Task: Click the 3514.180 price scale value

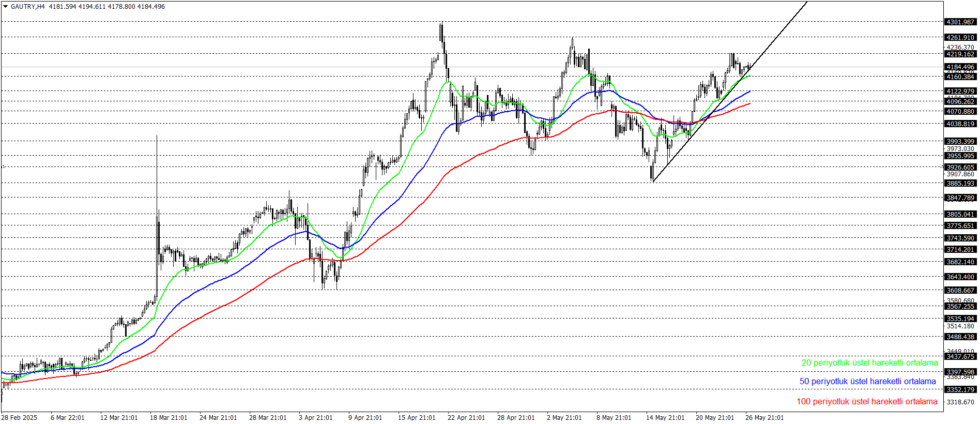Action: [x=960, y=326]
